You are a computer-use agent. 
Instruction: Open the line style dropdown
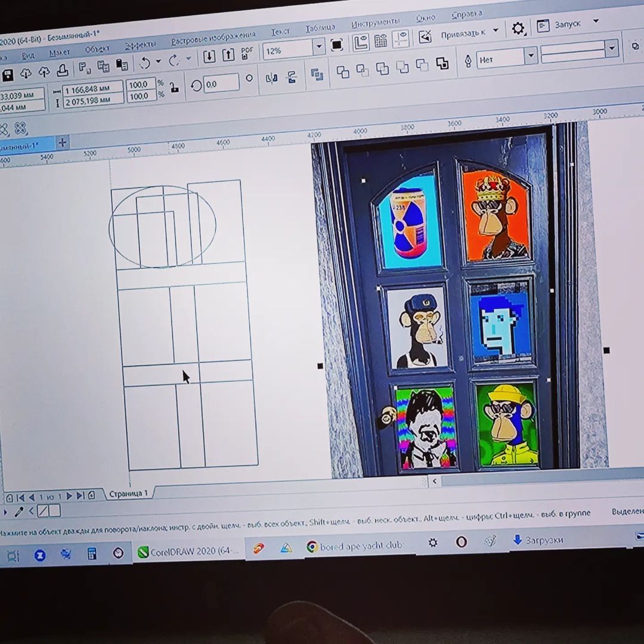point(612,48)
